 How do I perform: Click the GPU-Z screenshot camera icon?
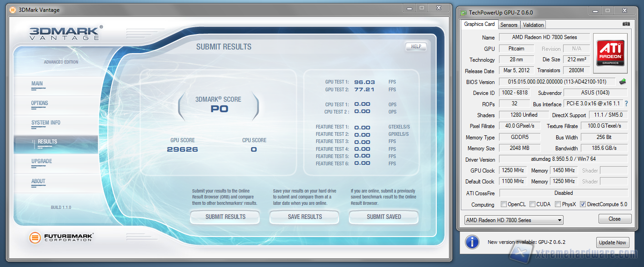coord(626,24)
